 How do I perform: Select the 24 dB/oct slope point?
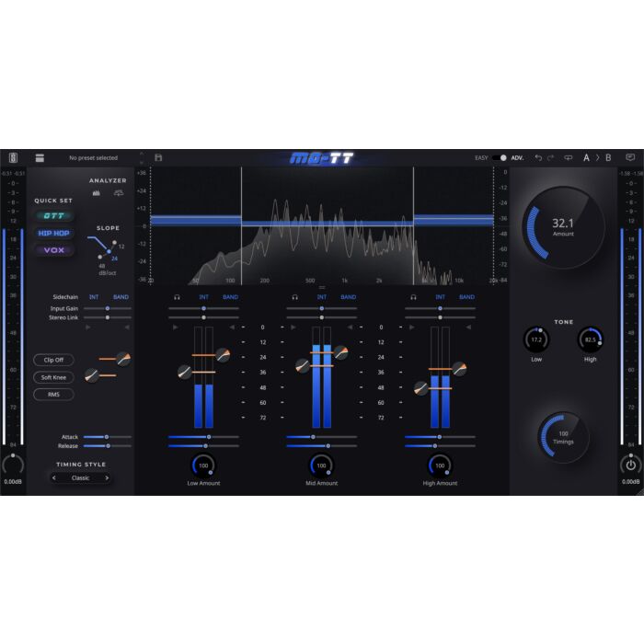pos(109,251)
